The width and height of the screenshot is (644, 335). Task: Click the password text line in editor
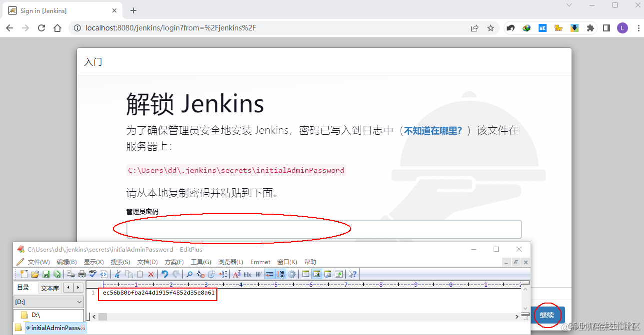[158, 293]
